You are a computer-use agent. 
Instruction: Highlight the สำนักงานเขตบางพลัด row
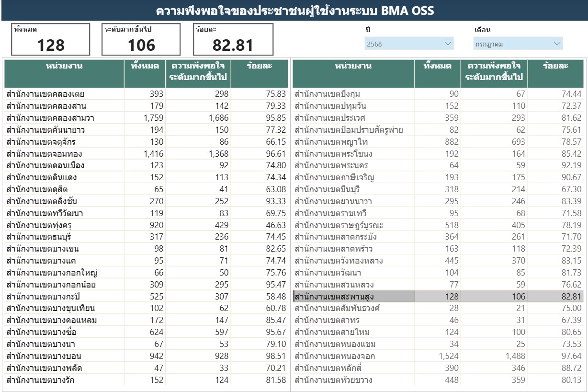(x=146, y=369)
